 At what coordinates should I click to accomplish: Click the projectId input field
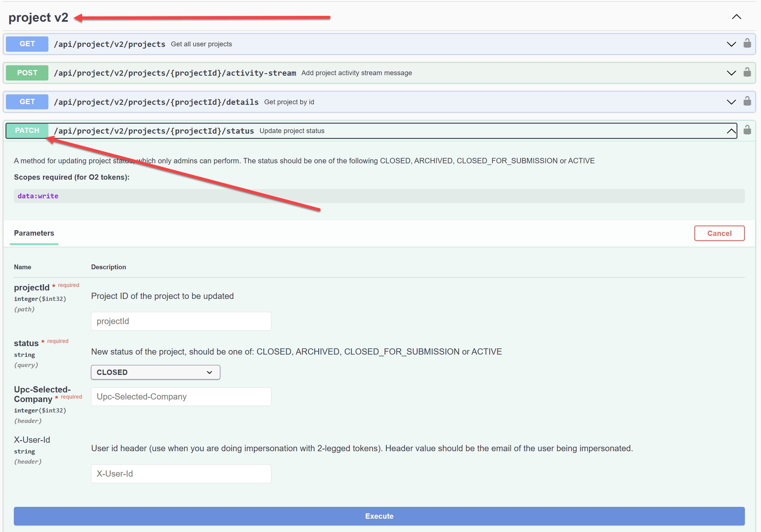181,321
